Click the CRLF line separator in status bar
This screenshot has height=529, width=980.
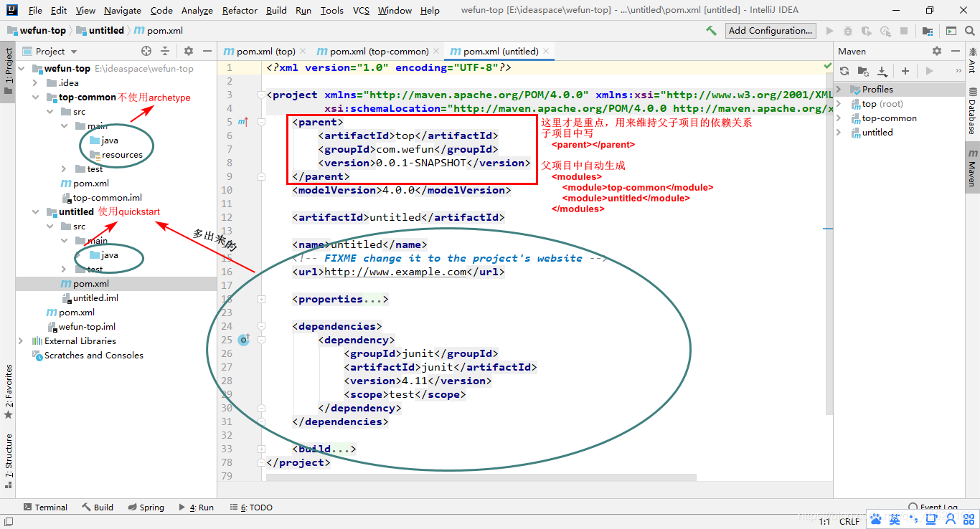(x=849, y=522)
